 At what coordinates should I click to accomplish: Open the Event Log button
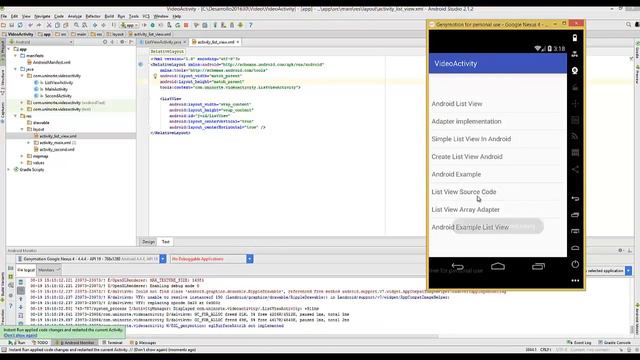click(x=579, y=342)
